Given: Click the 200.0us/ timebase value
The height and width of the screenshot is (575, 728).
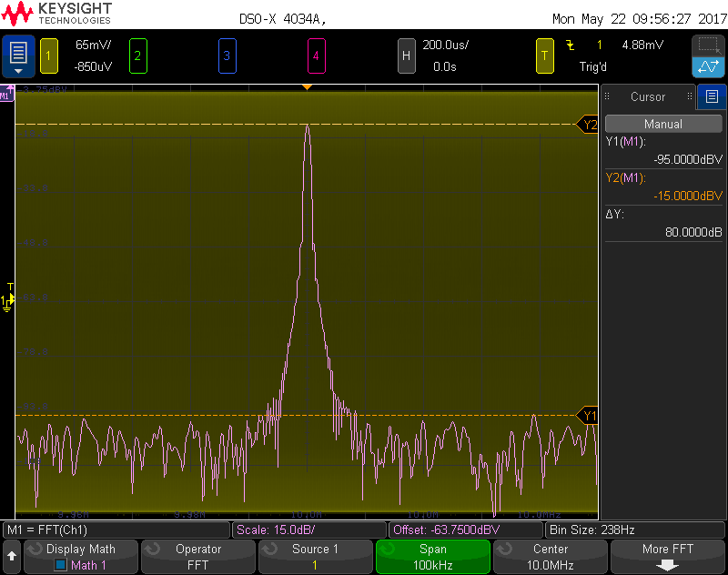Looking at the screenshot, I should coord(445,45).
